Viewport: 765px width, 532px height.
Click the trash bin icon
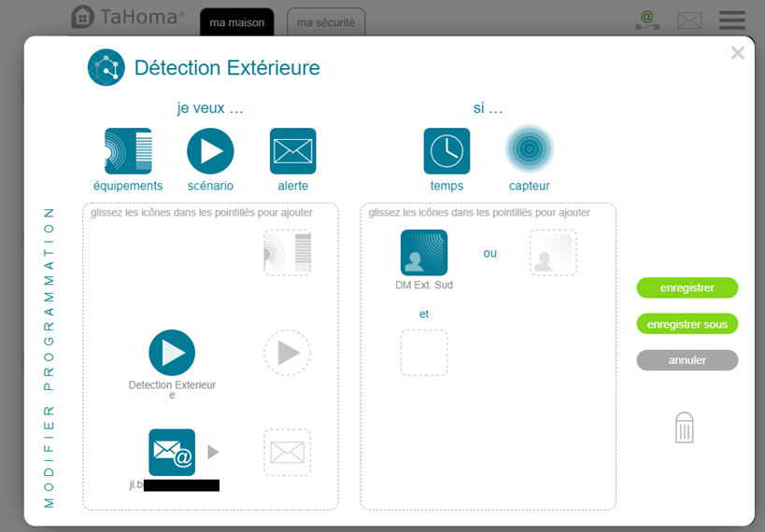coord(685,427)
